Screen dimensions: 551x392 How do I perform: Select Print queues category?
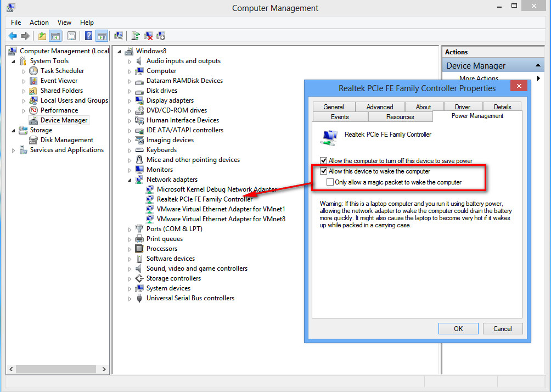click(165, 239)
